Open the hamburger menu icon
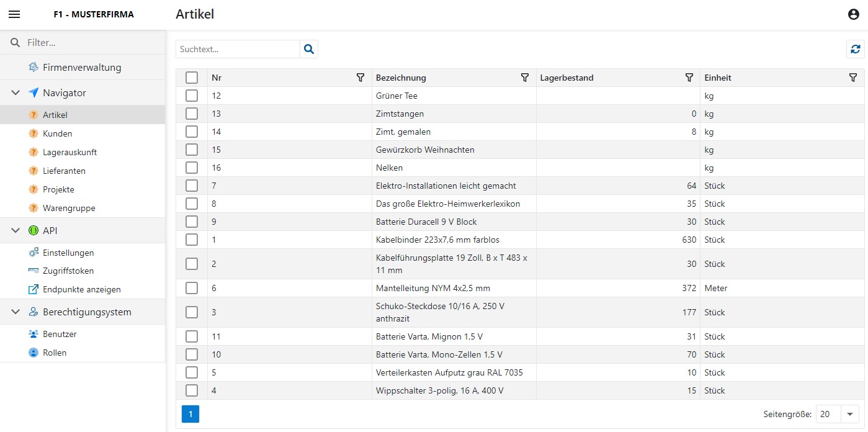868x432 pixels. point(14,14)
